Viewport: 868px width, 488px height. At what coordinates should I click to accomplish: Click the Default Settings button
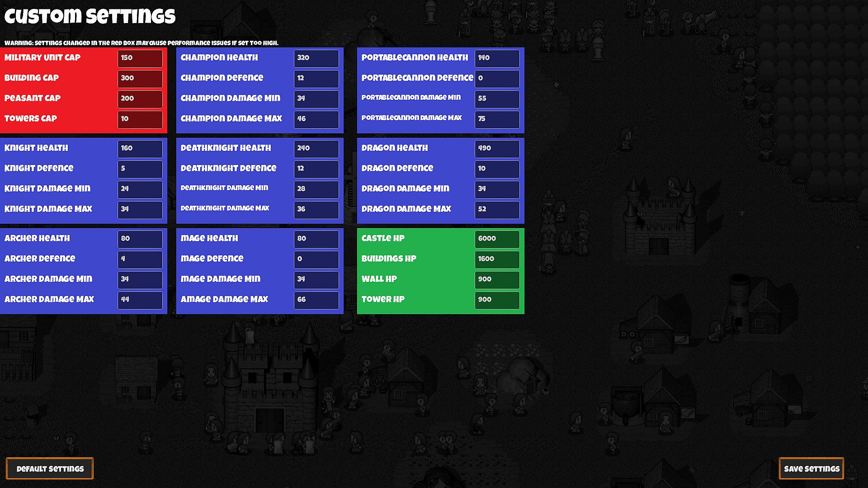(x=50, y=469)
